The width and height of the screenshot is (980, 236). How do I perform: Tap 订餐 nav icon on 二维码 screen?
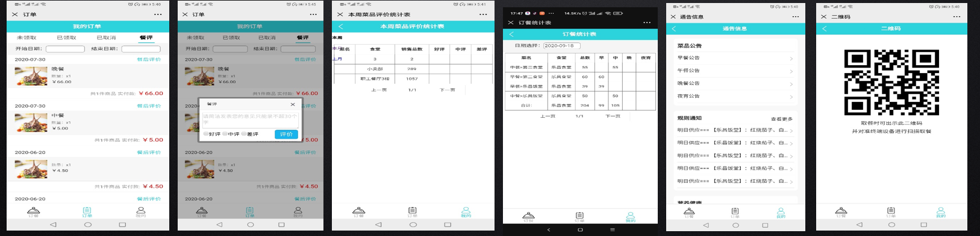[841, 212]
